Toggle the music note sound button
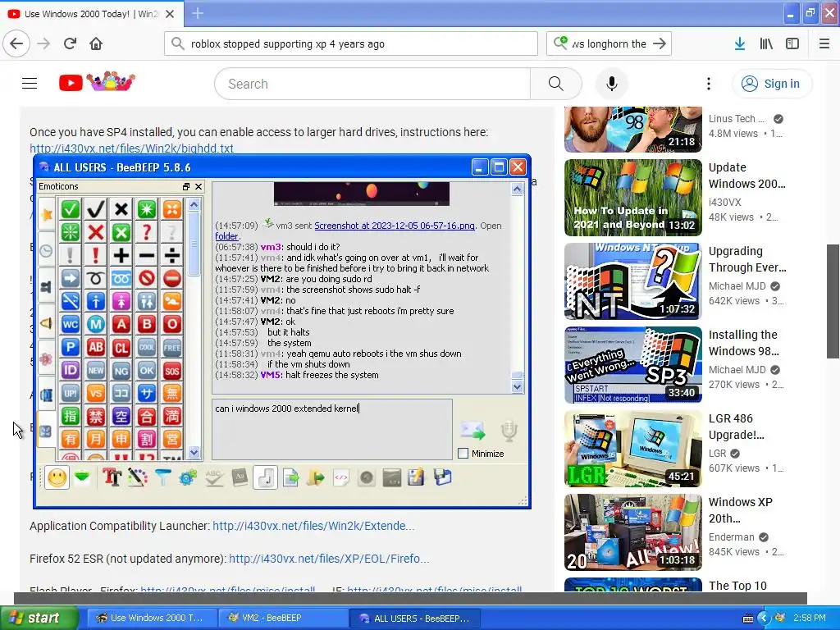This screenshot has height=630, width=840. tap(265, 477)
